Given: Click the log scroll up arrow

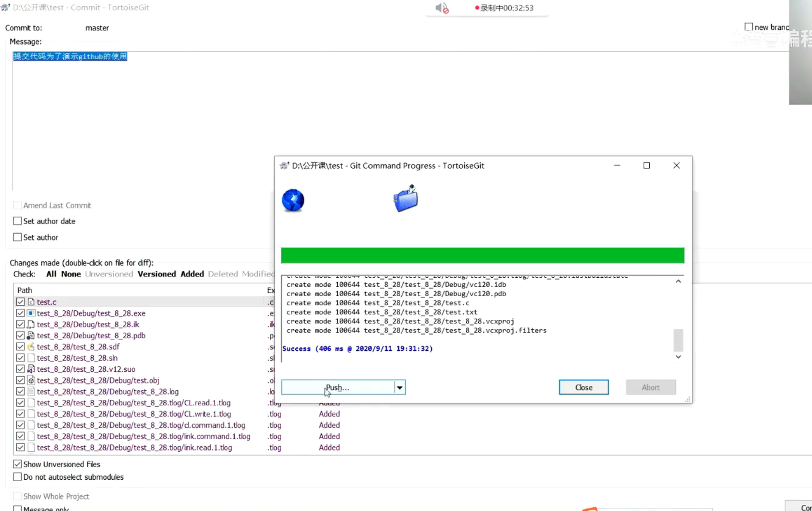Looking at the screenshot, I should 678,281.
